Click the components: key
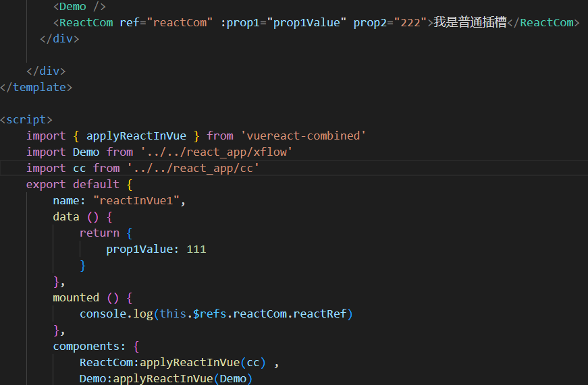 89,346
